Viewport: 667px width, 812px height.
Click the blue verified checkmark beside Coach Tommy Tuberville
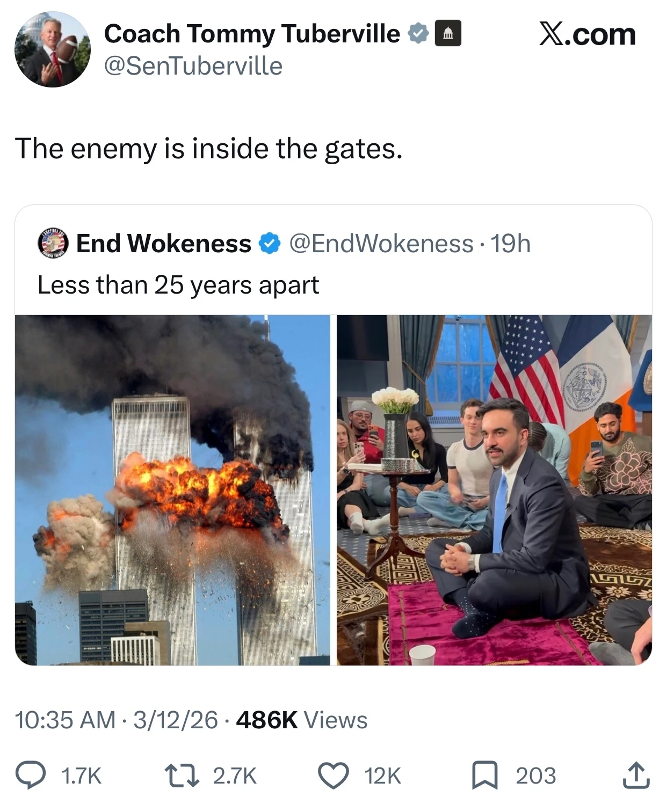tap(418, 34)
